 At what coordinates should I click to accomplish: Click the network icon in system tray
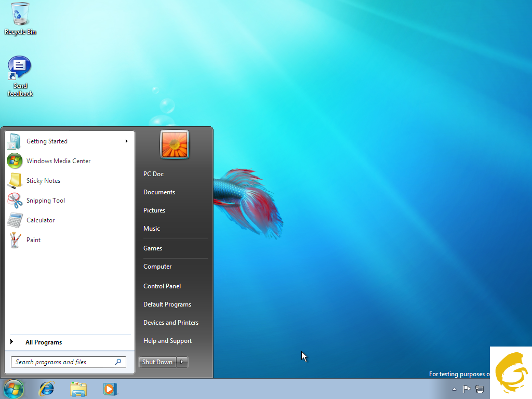point(479,389)
